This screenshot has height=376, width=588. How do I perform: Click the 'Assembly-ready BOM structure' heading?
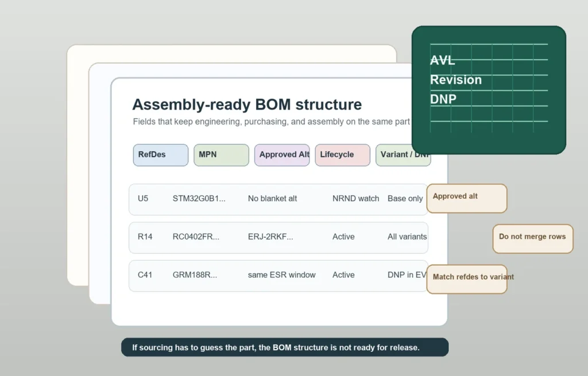tap(247, 104)
